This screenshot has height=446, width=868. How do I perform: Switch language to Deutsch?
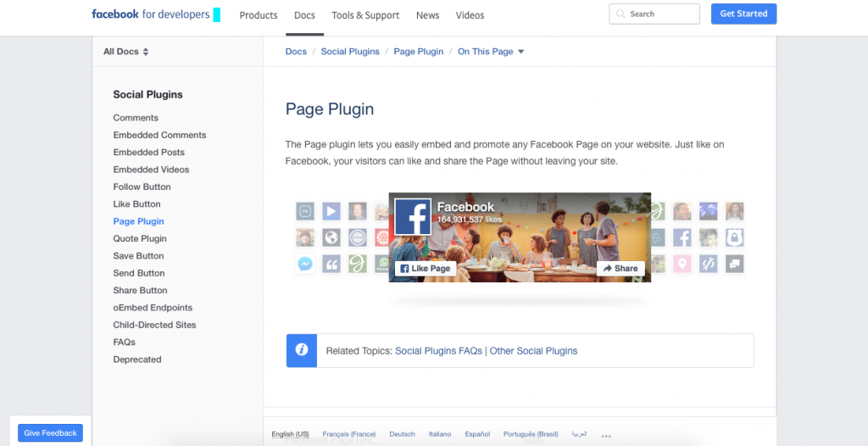pos(402,434)
